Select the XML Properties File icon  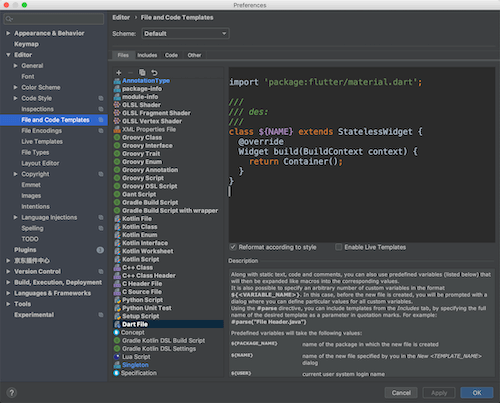tap(117, 129)
